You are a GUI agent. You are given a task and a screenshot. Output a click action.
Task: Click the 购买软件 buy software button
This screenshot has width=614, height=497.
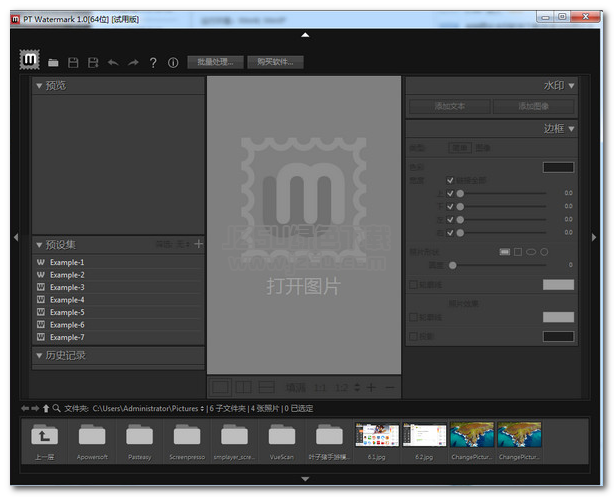(x=275, y=62)
